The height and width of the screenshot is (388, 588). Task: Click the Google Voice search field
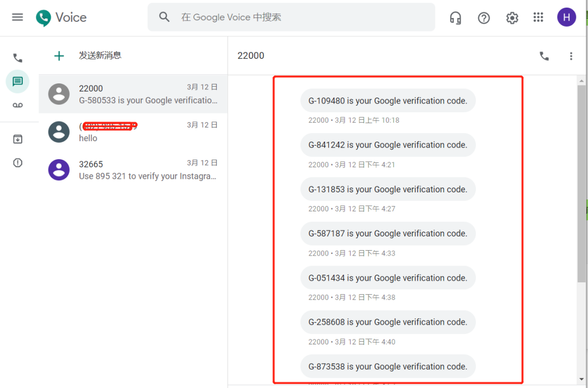point(299,17)
